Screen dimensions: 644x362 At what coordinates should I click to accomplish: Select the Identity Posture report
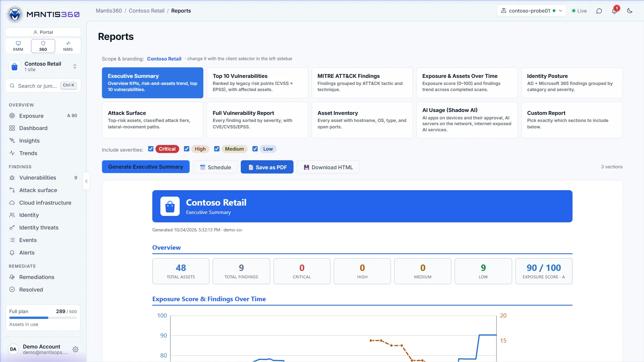[x=572, y=83]
